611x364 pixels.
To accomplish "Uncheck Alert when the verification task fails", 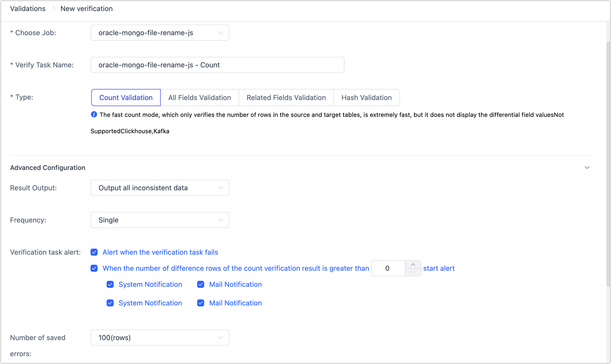I will (94, 252).
